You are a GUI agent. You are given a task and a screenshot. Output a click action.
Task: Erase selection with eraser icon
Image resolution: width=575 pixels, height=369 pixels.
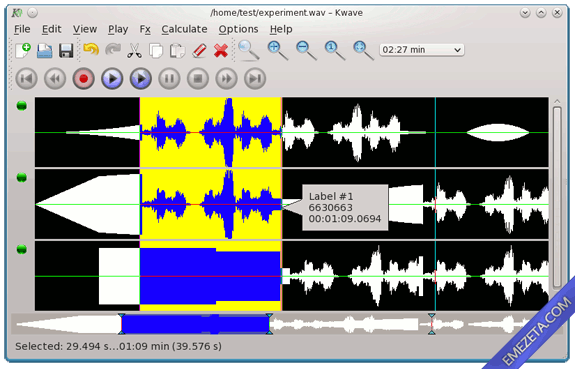[199, 51]
